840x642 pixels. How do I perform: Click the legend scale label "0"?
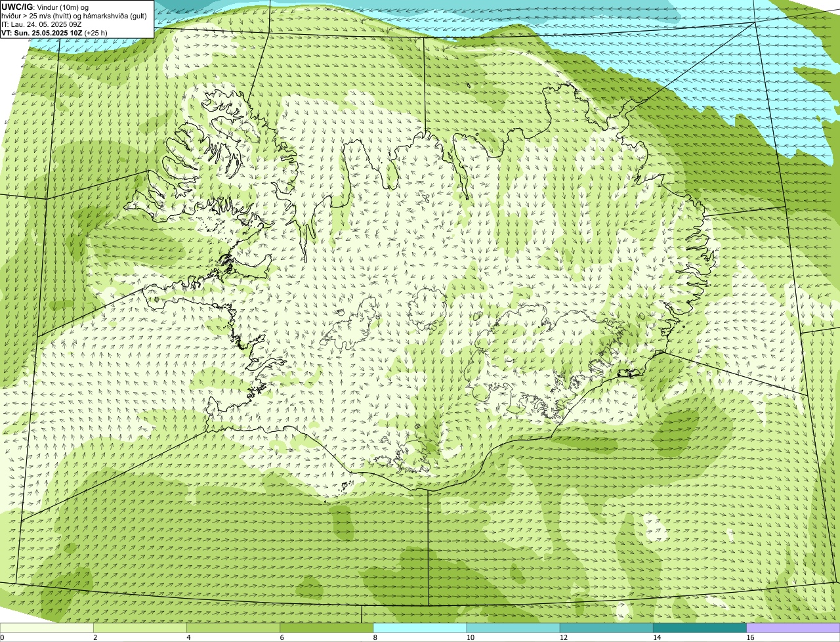coord(2,637)
